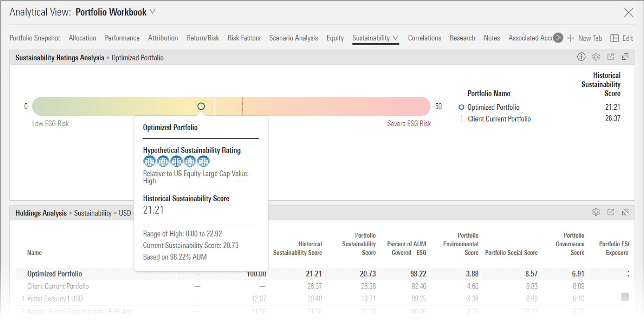Open the Portfolio Workbook dropdown
The image size is (644, 333).
(153, 12)
